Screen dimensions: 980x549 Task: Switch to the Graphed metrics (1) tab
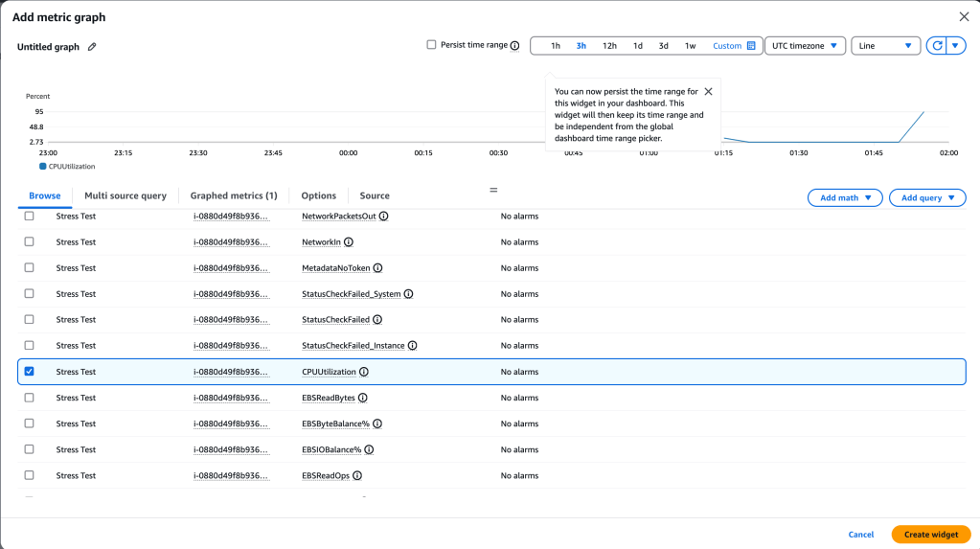[x=233, y=195]
